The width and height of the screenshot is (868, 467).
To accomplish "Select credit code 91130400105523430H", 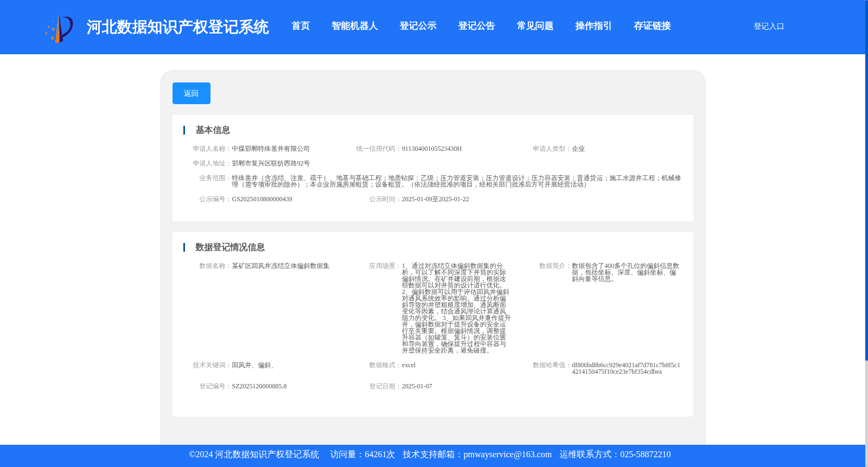I will (x=432, y=149).
